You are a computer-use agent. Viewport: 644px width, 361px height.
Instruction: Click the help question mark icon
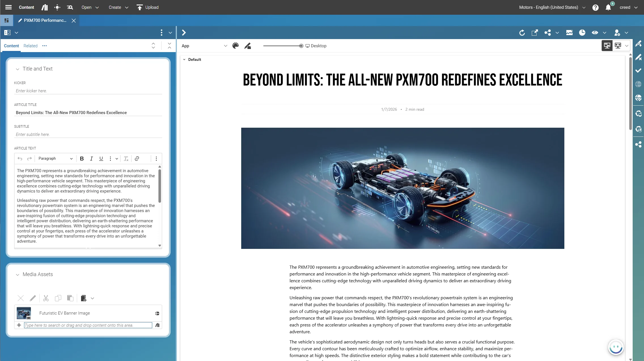point(595,7)
